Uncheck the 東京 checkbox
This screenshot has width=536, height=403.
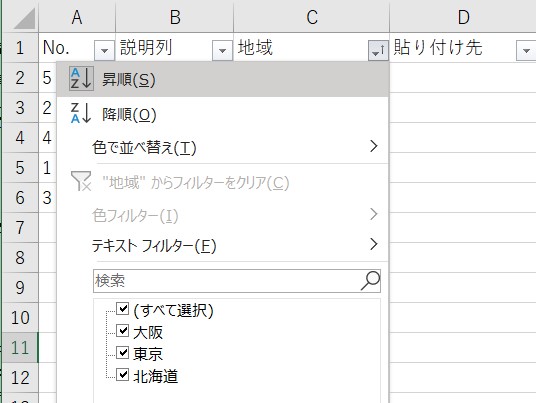click(x=122, y=352)
